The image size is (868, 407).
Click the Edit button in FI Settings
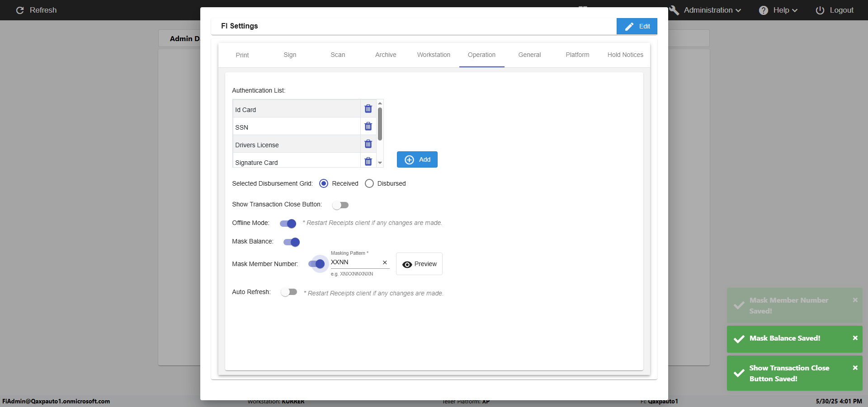coord(637,26)
